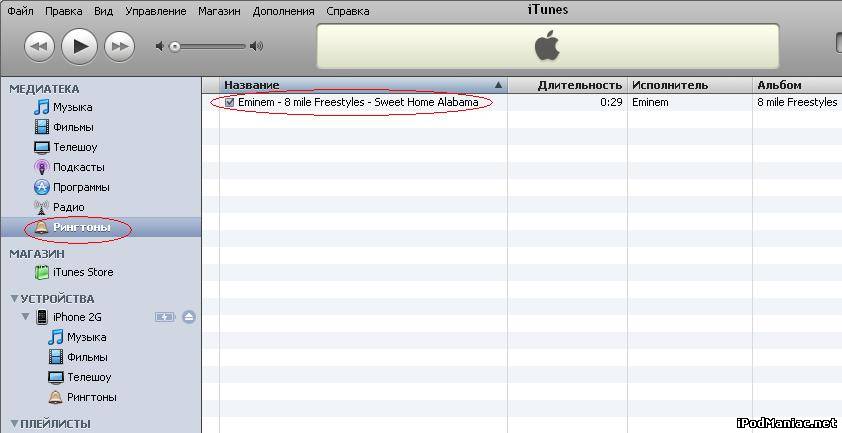Open the Правка menu
The height and width of the screenshot is (433, 842).
[x=63, y=11]
